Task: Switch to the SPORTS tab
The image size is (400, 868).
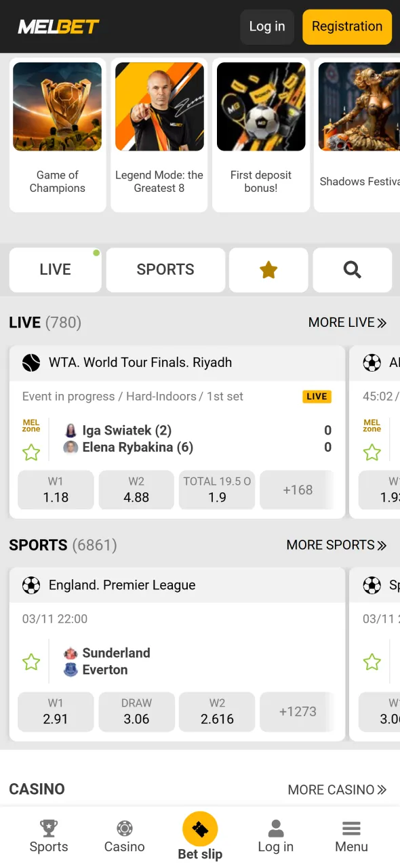Action: point(165,269)
